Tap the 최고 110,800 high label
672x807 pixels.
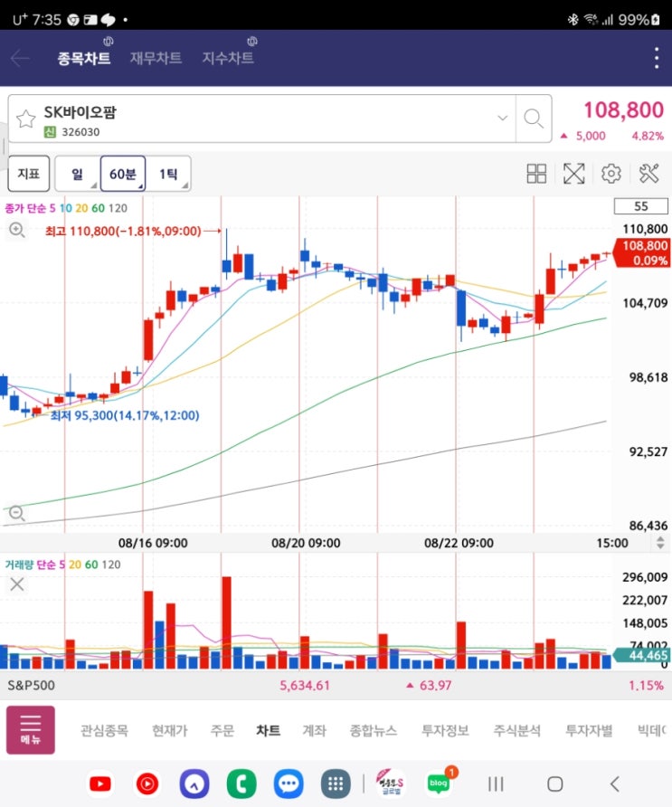pos(123,231)
